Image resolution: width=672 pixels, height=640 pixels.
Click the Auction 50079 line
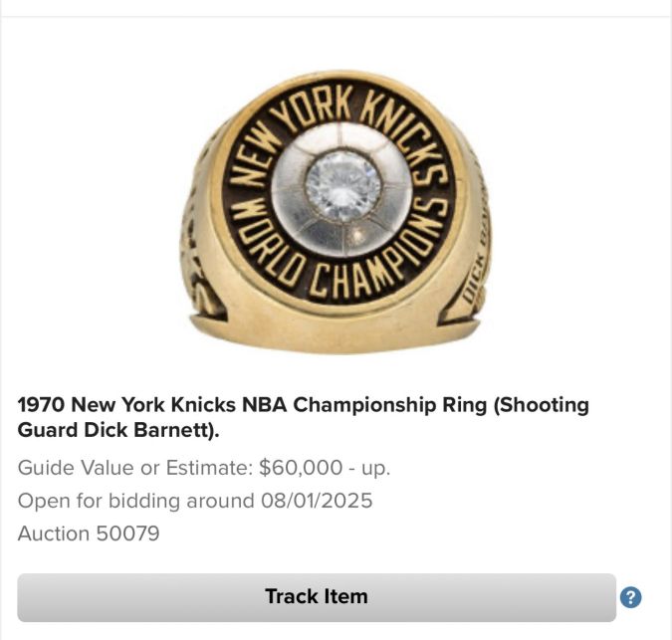tap(89, 533)
